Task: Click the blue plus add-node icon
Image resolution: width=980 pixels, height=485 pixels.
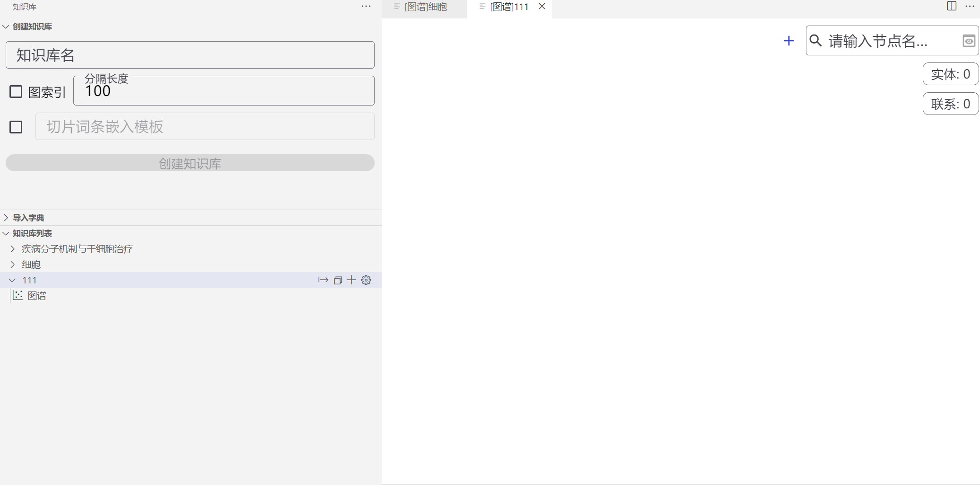Action: [x=788, y=41]
